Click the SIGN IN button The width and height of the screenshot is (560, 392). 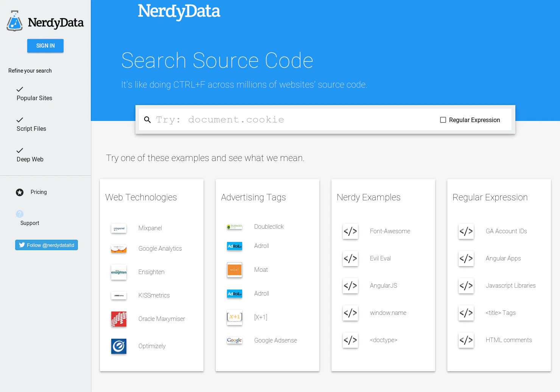click(x=45, y=45)
